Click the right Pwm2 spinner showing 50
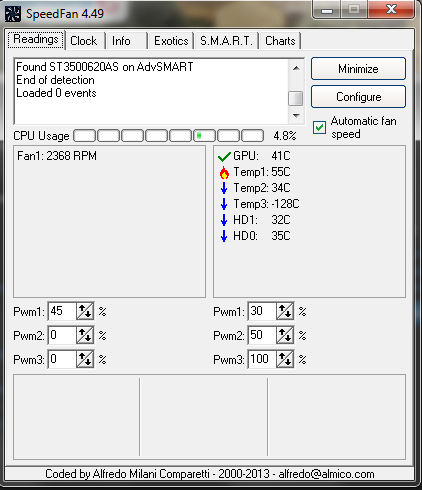 tap(285, 335)
